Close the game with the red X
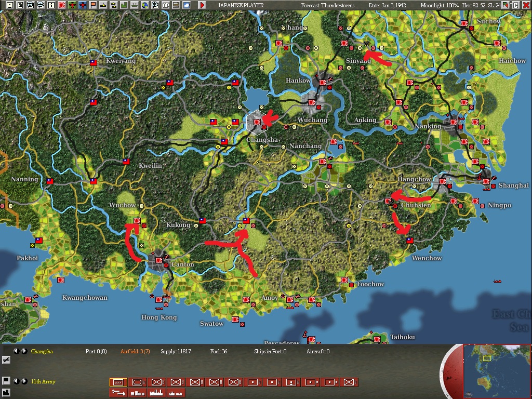Image resolution: width=532 pixels, height=399 pixels. click(526, 5)
